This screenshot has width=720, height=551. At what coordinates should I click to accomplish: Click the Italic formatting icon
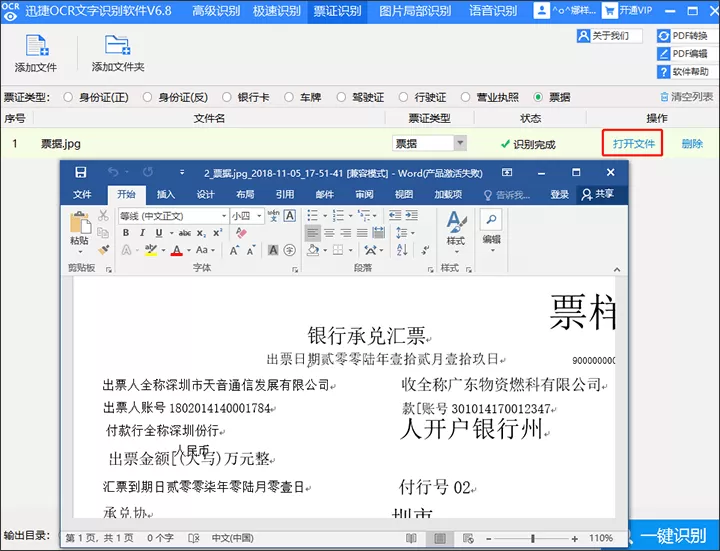(x=142, y=233)
